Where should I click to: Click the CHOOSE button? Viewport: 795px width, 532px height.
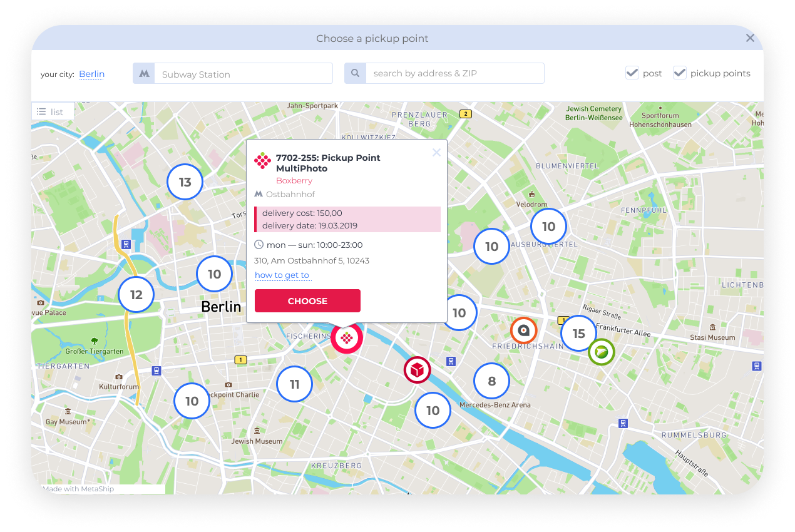pyautogui.click(x=307, y=300)
